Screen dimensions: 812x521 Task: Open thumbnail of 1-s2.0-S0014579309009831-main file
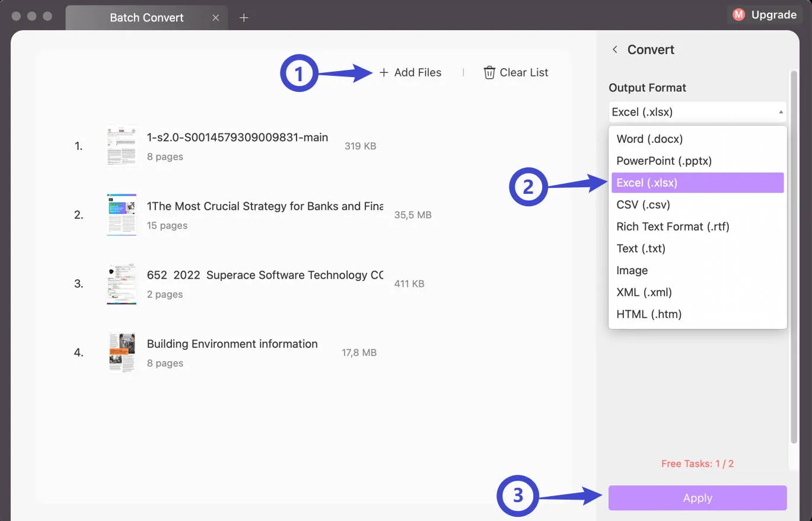click(122, 146)
